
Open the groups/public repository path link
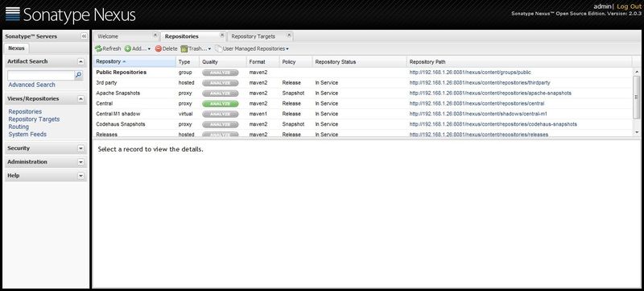click(470, 73)
